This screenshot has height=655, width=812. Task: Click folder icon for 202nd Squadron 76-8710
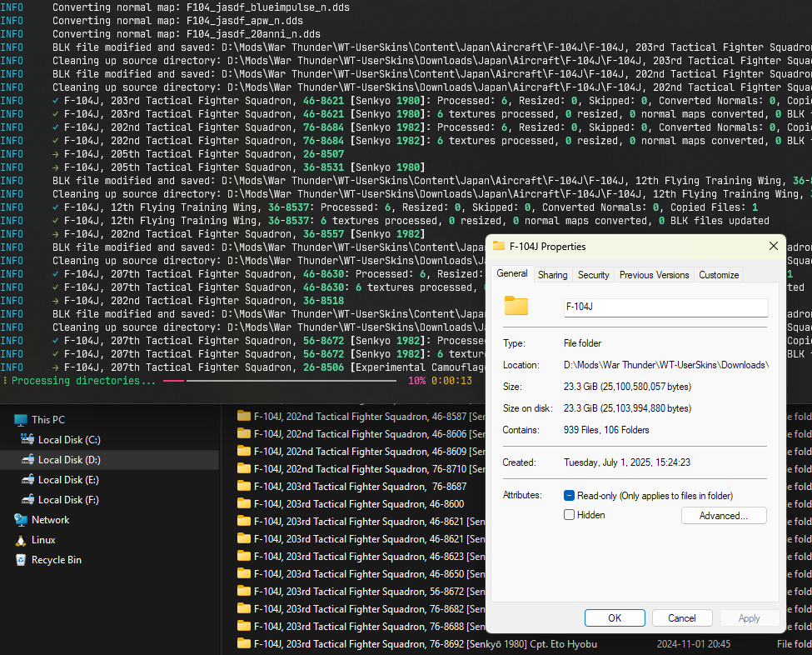pos(243,469)
